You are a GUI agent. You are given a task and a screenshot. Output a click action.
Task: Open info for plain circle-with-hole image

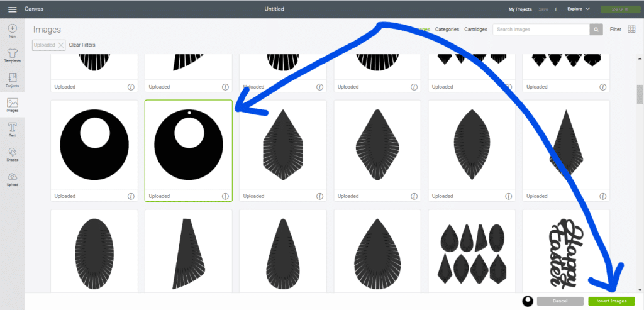(131, 196)
